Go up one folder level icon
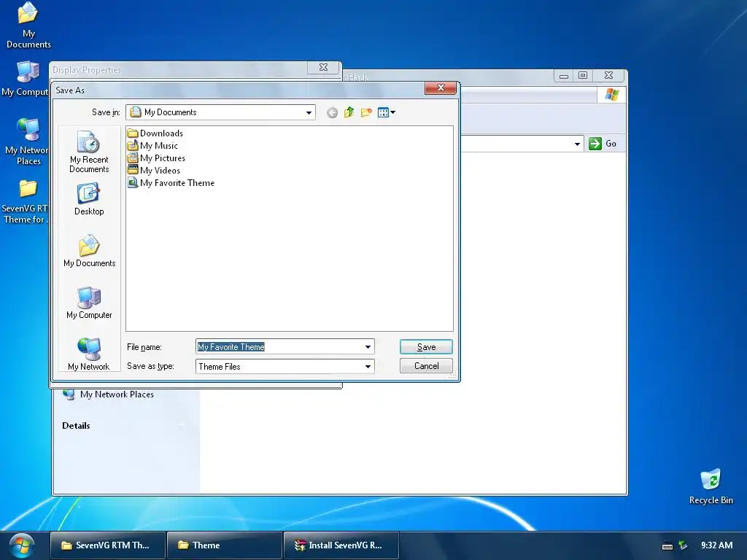The height and width of the screenshot is (560, 747). 349,112
